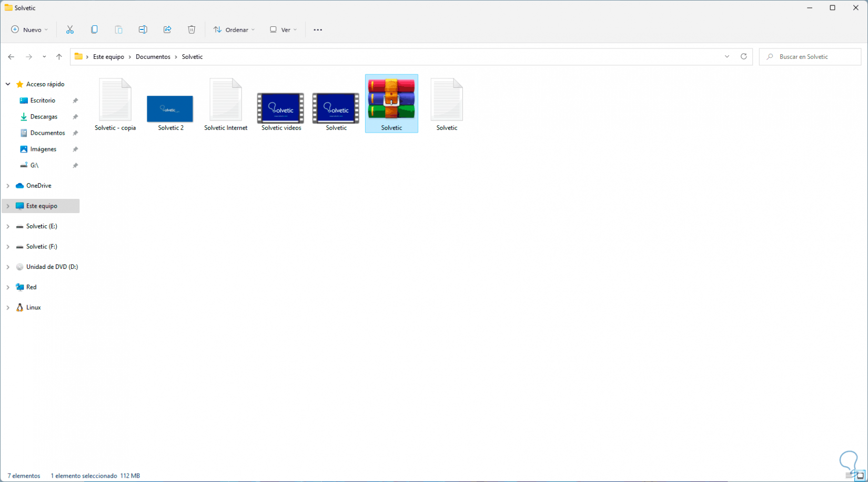Expand the Linux tree node

click(x=8, y=308)
